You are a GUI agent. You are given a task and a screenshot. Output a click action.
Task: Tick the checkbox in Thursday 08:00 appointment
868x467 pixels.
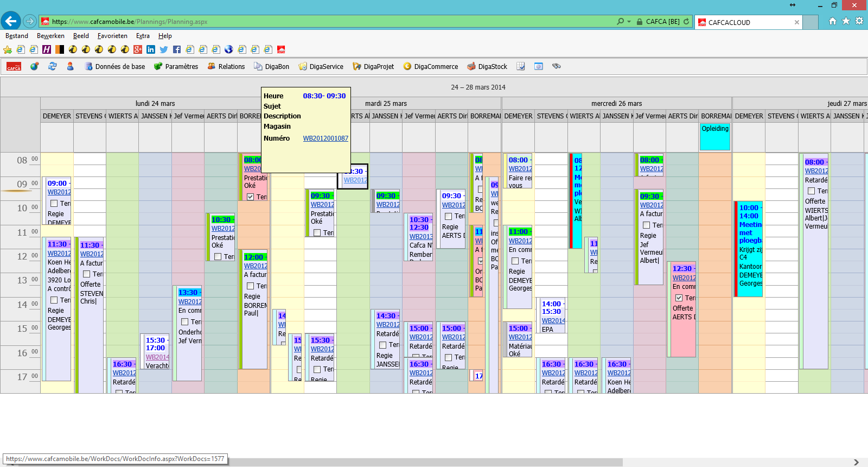coord(812,191)
